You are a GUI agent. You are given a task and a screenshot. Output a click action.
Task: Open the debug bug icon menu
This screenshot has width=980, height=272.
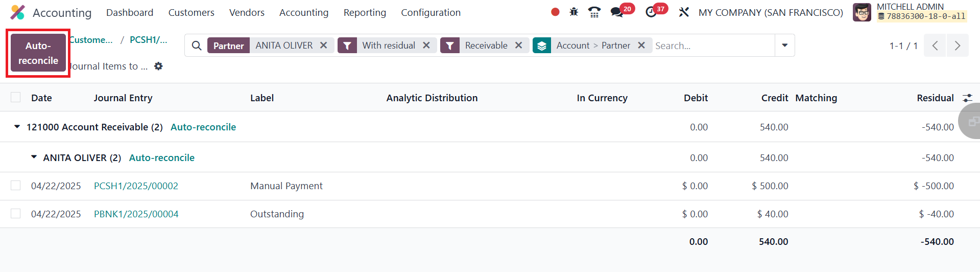click(574, 12)
